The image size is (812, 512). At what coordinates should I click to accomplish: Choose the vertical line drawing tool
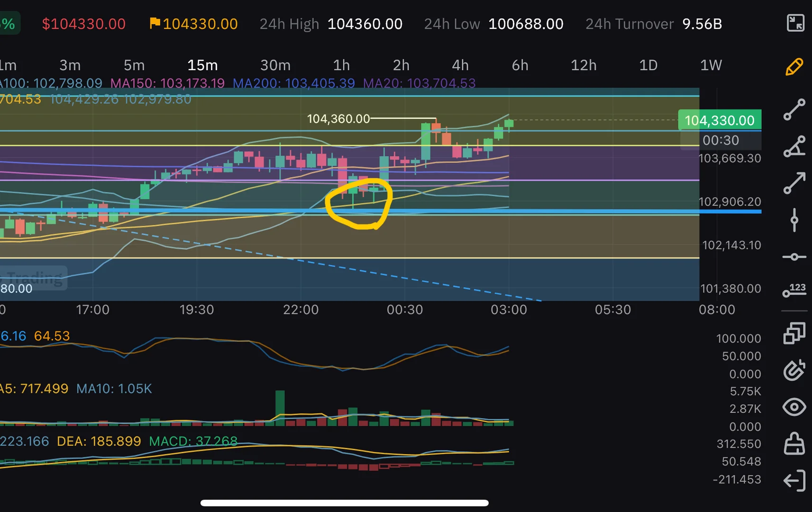click(x=794, y=220)
